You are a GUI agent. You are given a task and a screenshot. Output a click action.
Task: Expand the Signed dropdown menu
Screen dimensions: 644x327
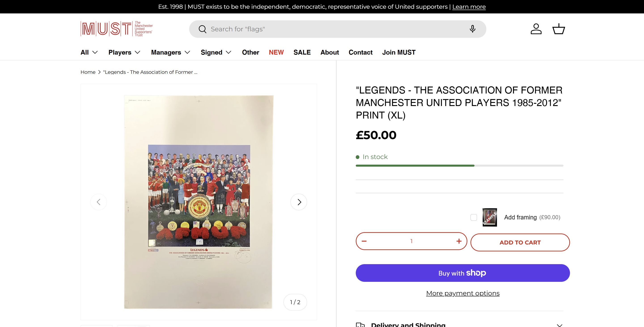pyautogui.click(x=216, y=53)
